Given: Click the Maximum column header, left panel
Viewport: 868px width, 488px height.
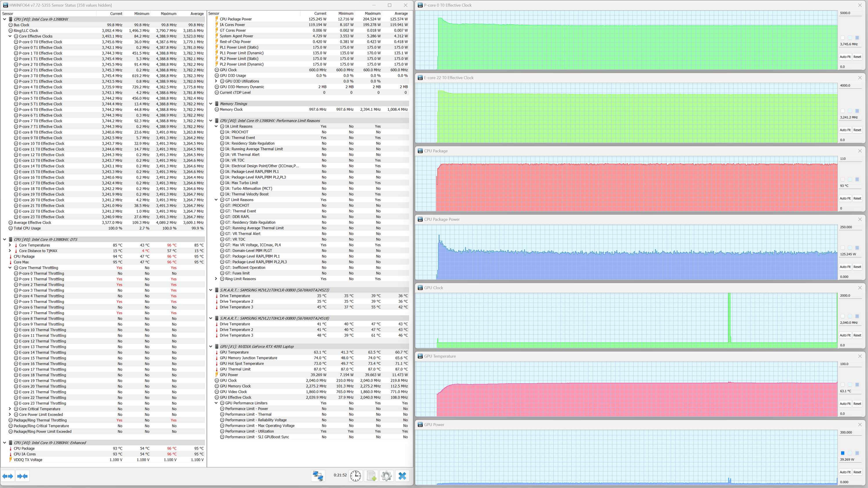Looking at the screenshot, I should click(168, 14).
